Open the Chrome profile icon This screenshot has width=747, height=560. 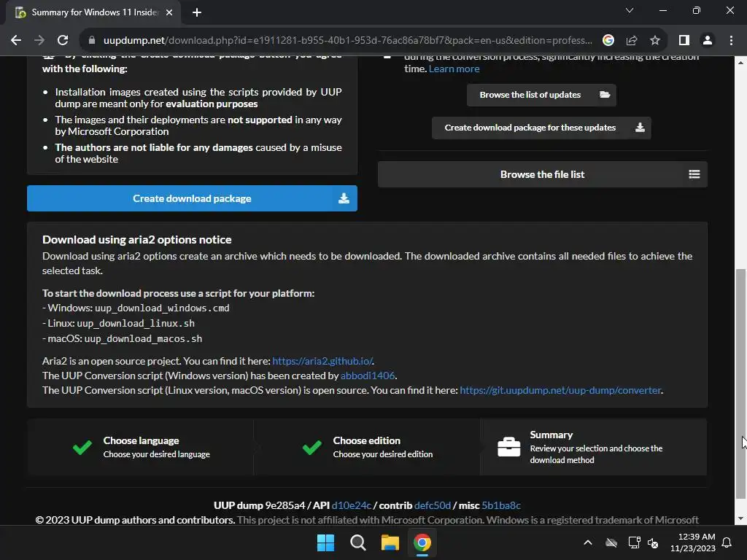pyautogui.click(x=708, y=41)
